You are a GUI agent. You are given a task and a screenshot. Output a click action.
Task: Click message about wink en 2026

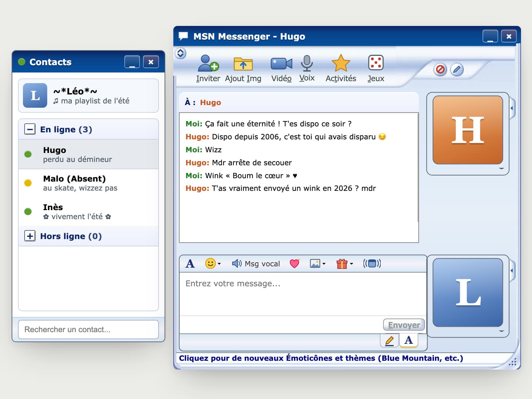click(281, 188)
